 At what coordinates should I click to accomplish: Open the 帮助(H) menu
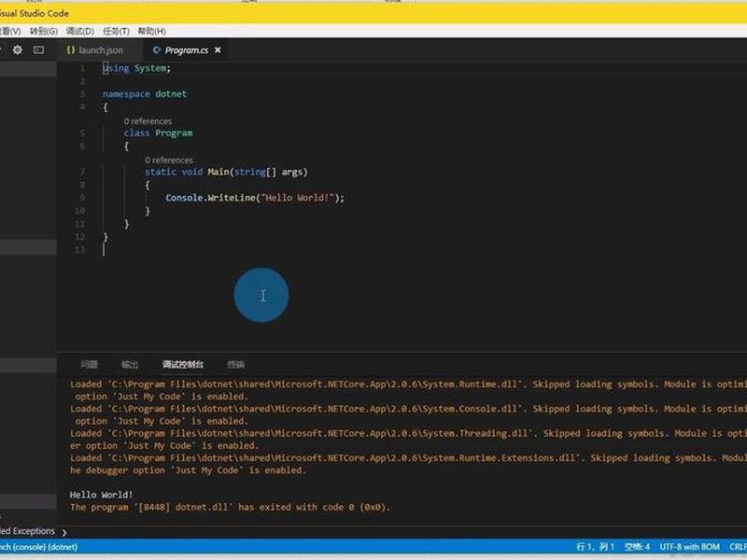point(152,32)
